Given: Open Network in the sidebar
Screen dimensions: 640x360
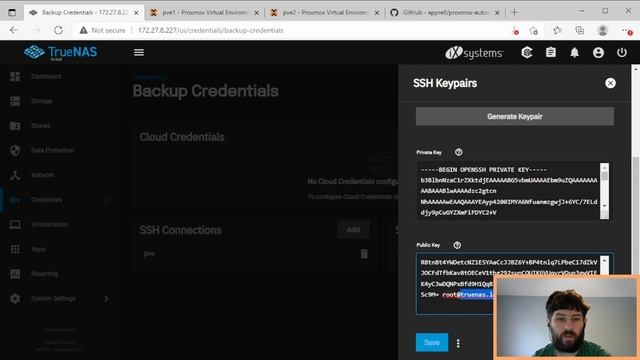Looking at the screenshot, I should click(42, 175).
